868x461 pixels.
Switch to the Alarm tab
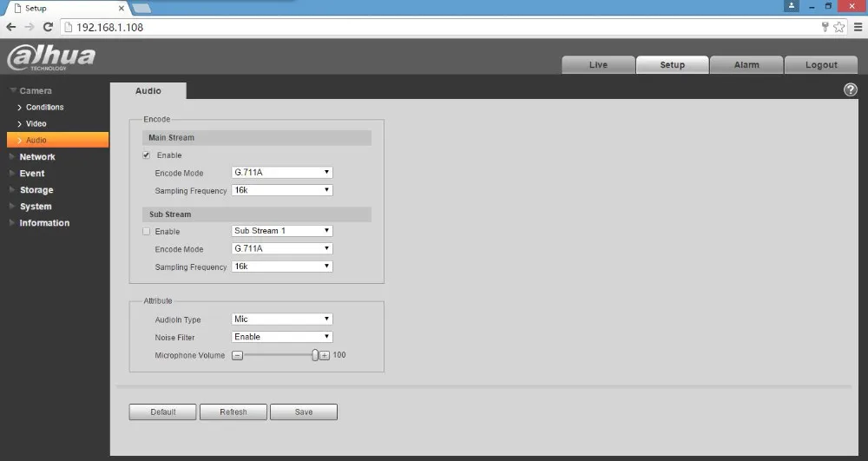tap(746, 65)
